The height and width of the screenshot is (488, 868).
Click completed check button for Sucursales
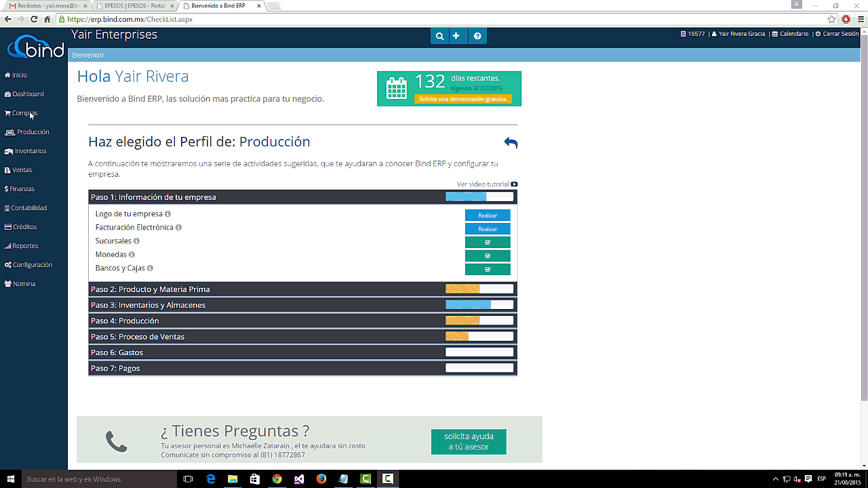pos(488,243)
